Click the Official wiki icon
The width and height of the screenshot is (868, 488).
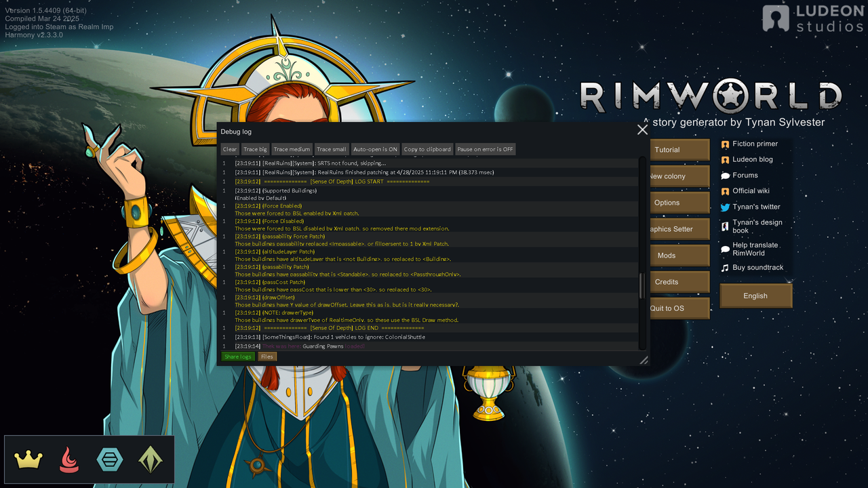coord(725,191)
